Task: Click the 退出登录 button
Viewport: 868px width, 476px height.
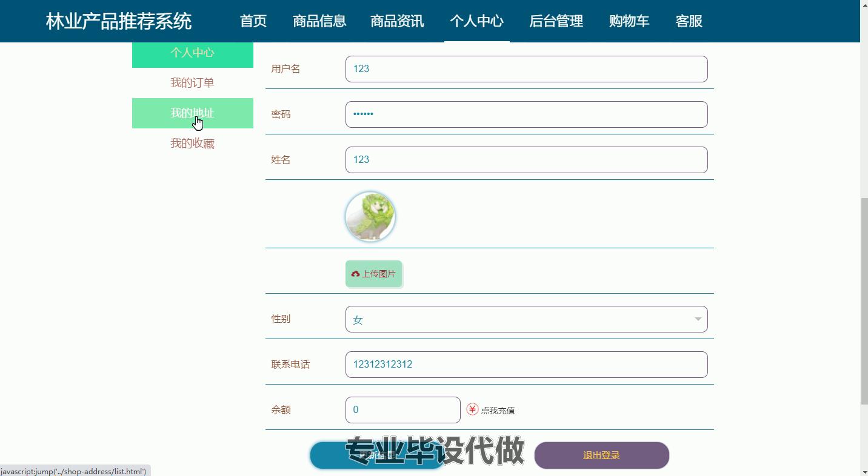Action: pos(601,455)
